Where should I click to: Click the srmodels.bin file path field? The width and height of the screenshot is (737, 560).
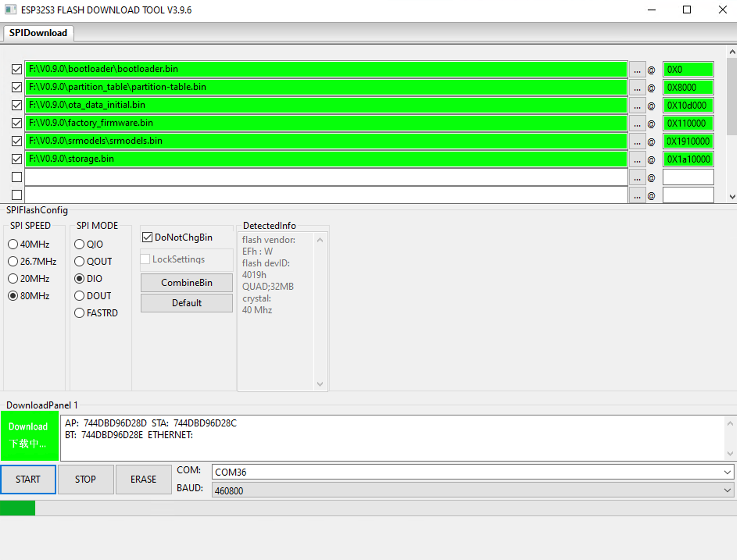click(326, 141)
